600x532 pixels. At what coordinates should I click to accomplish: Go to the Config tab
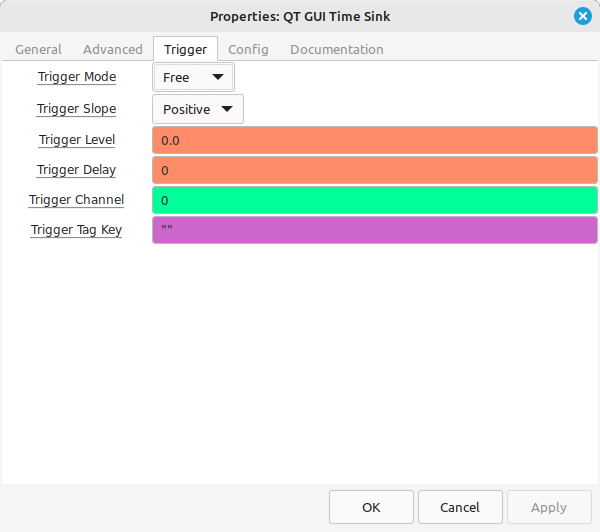(x=248, y=49)
